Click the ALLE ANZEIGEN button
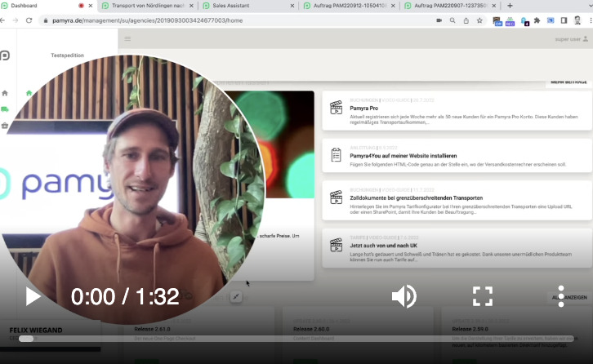 pyautogui.click(x=569, y=297)
